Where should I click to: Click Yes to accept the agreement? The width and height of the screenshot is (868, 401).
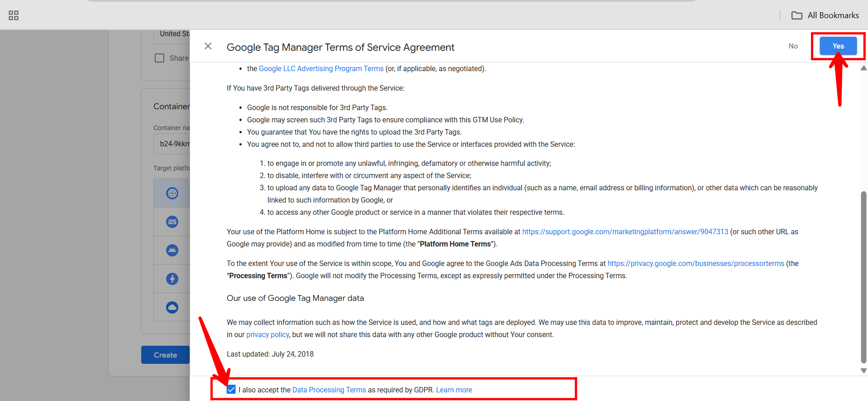(838, 46)
